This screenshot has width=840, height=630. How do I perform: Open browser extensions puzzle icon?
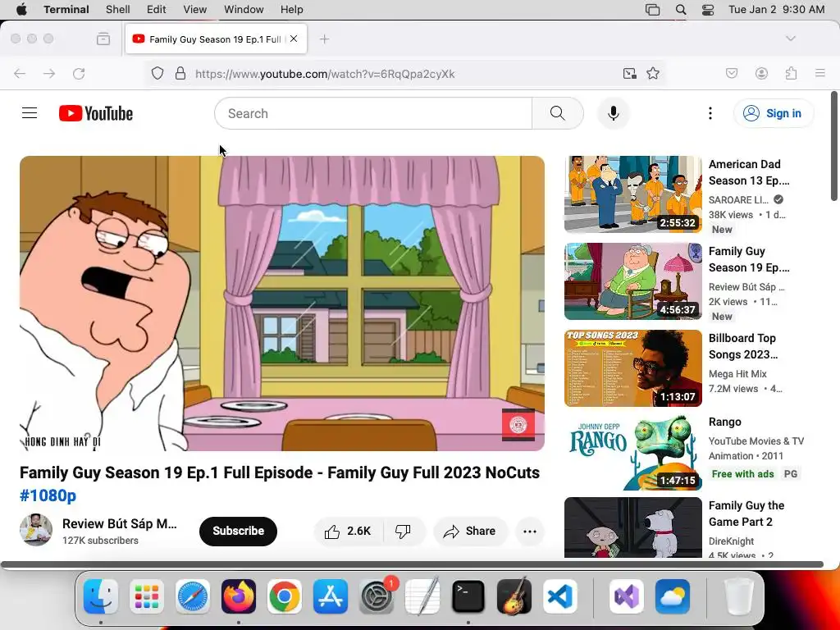[791, 73]
